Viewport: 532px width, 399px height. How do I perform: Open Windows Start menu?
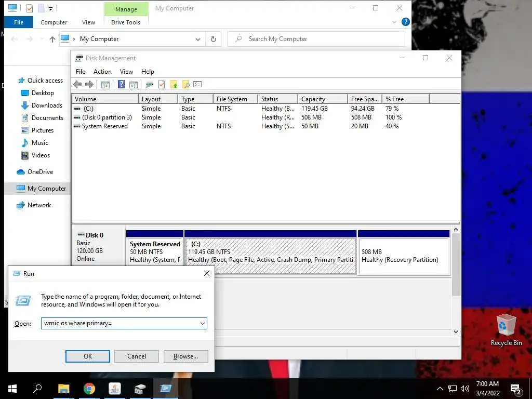pyautogui.click(x=12, y=389)
